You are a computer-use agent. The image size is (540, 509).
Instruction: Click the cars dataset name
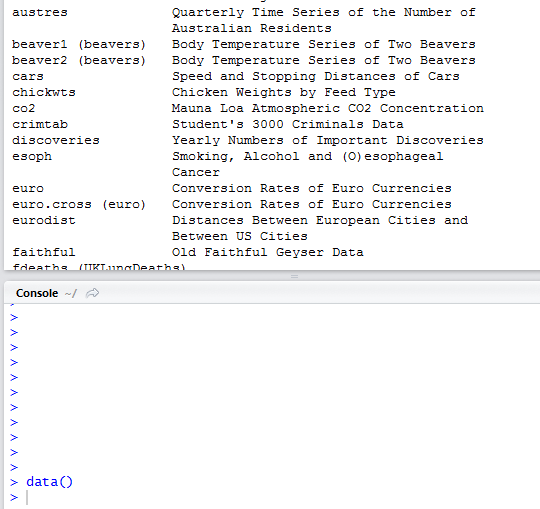click(x=28, y=76)
